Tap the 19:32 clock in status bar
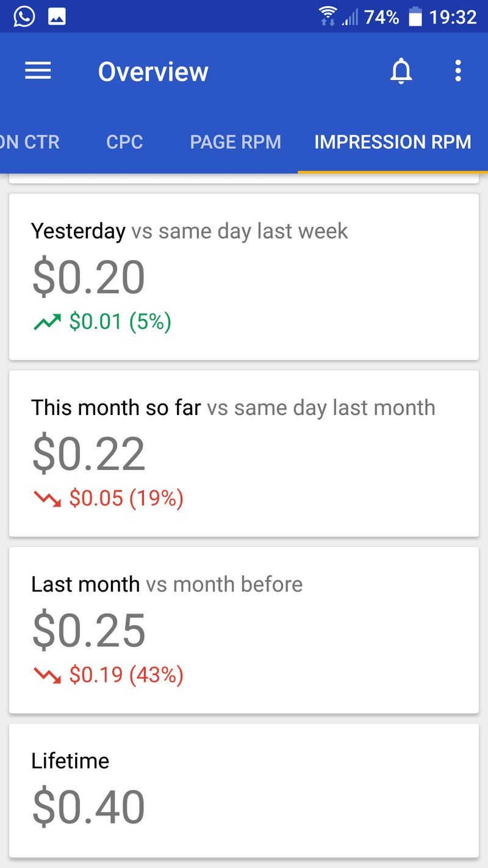The width and height of the screenshot is (488, 868). tap(453, 17)
